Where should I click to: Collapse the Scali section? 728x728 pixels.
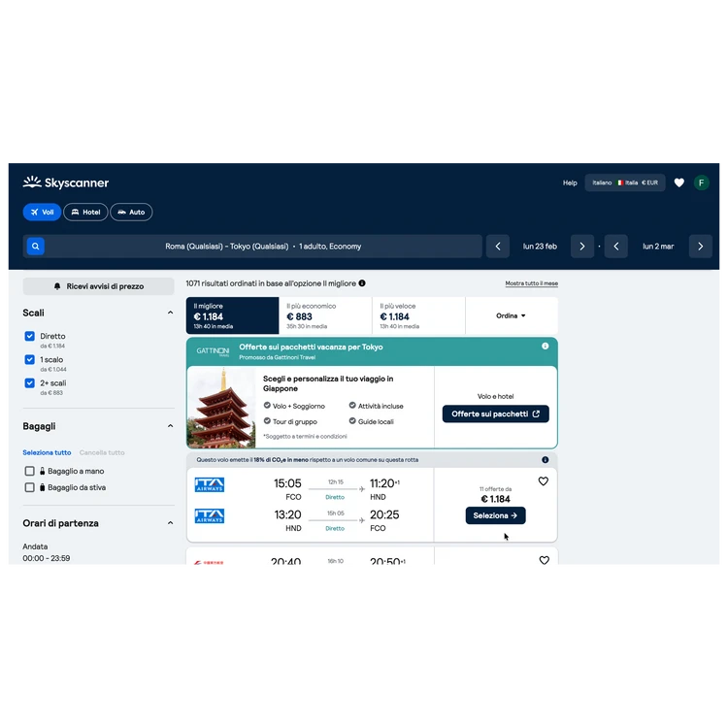click(x=171, y=313)
